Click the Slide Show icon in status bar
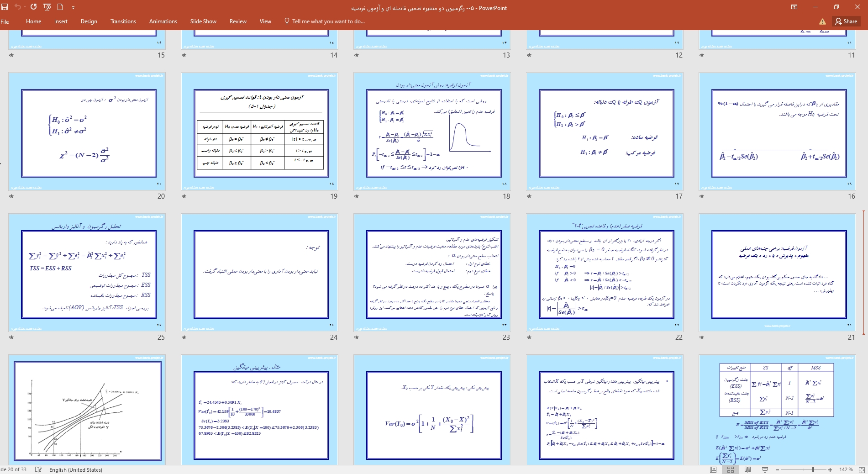 [765, 469]
